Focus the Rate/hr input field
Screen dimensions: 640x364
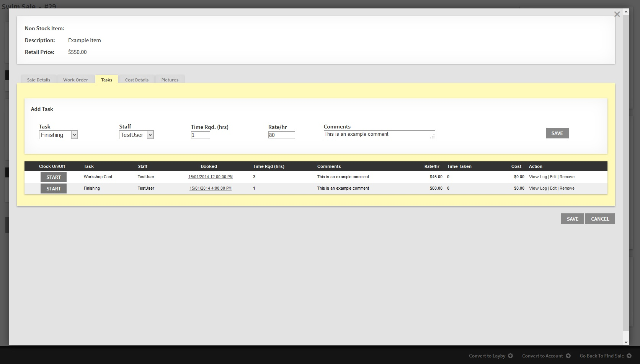(x=281, y=135)
